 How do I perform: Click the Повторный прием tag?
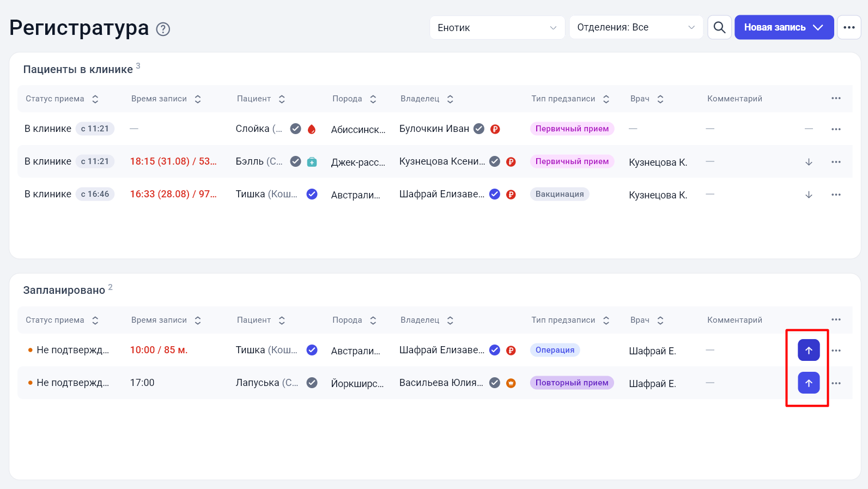click(572, 383)
